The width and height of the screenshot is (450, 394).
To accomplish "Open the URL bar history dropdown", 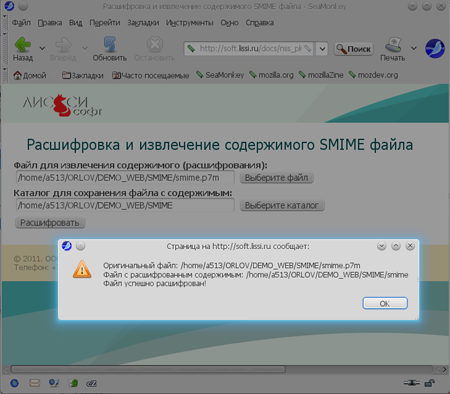I will click(x=322, y=49).
